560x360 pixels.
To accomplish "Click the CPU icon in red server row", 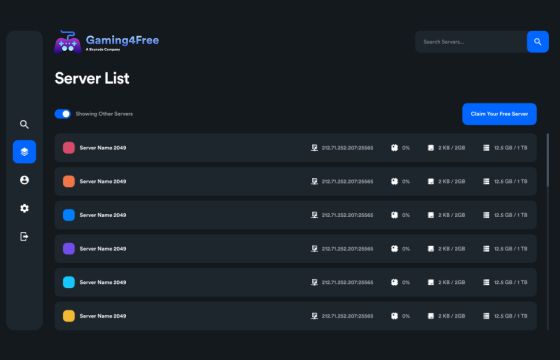I will [394, 148].
